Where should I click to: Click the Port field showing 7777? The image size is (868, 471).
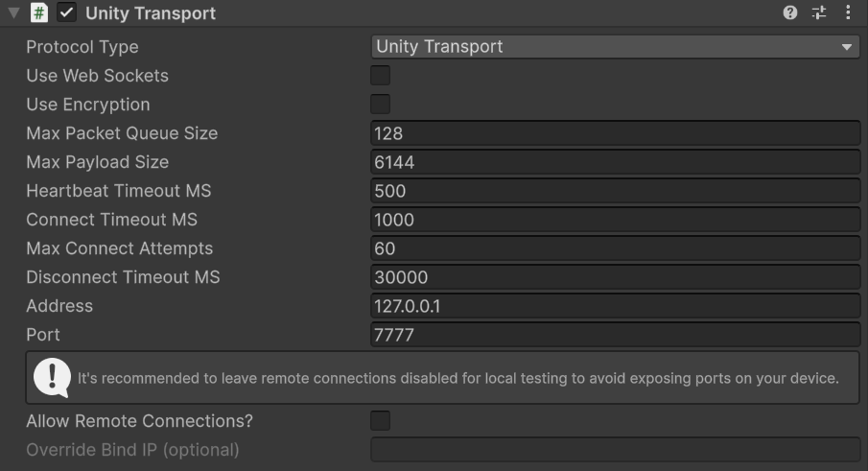[x=615, y=335]
